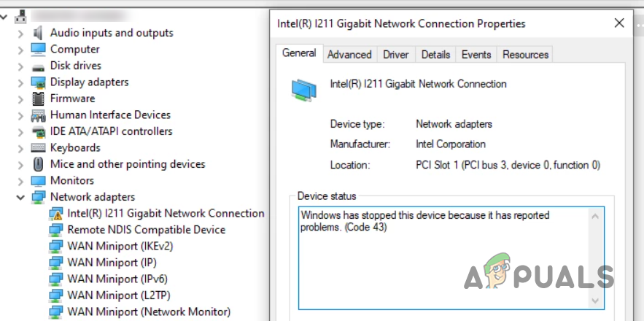Click the Disk drives icon
Viewport: 644px width, 321px height.
tap(38, 66)
